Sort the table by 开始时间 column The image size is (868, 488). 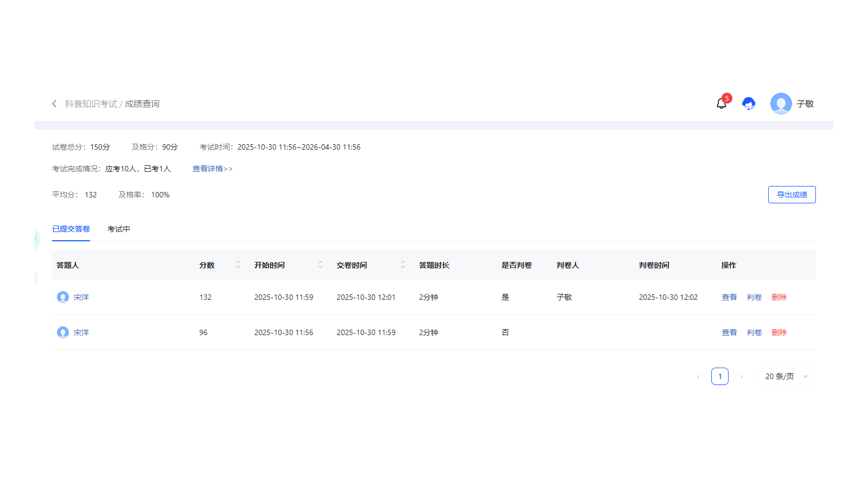pyautogui.click(x=320, y=265)
